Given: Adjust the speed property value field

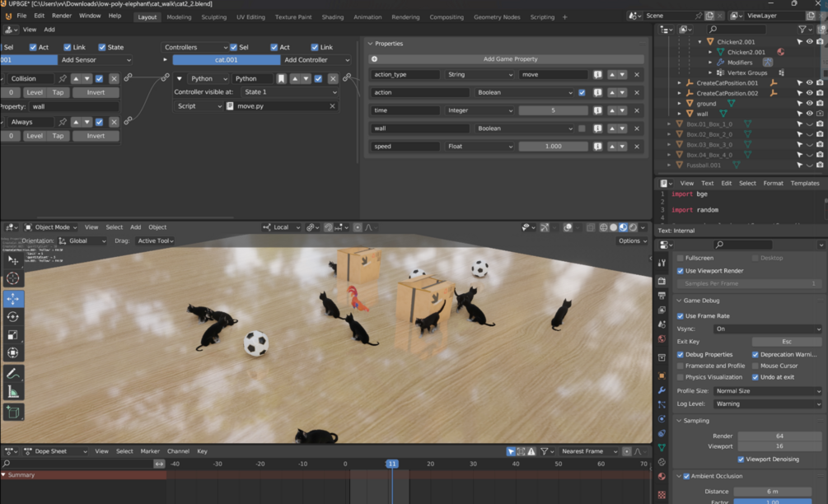Looking at the screenshot, I should click(x=553, y=147).
